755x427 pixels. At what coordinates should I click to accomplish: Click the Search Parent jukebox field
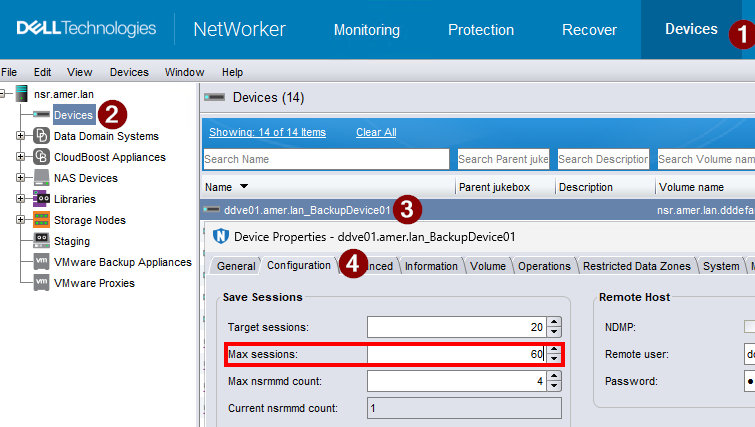[x=503, y=159]
